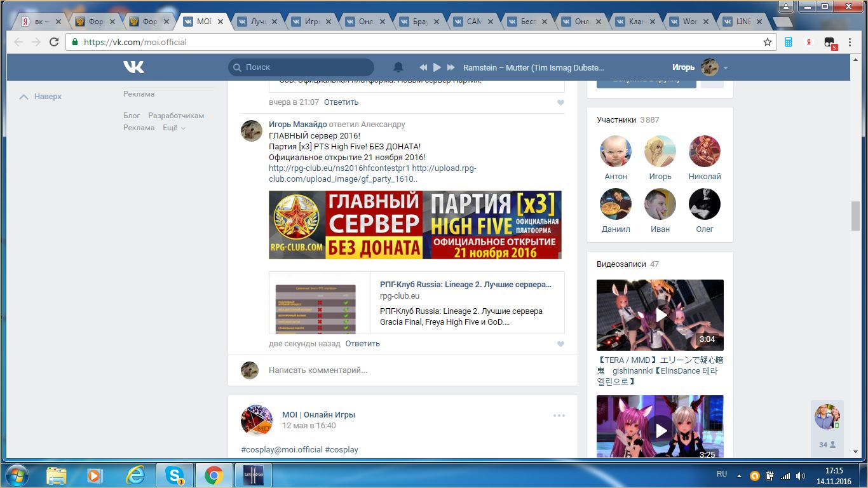
Task: Open Skype from the Windows taskbar
Action: click(174, 475)
